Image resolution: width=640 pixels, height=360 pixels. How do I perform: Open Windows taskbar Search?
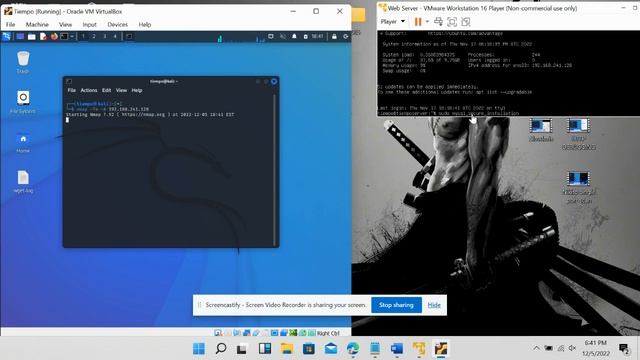pyautogui.click(x=221, y=349)
